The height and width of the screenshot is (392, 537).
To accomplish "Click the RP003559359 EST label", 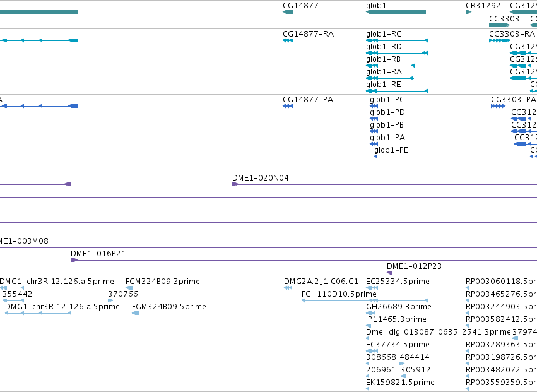I will [x=502, y=383].
